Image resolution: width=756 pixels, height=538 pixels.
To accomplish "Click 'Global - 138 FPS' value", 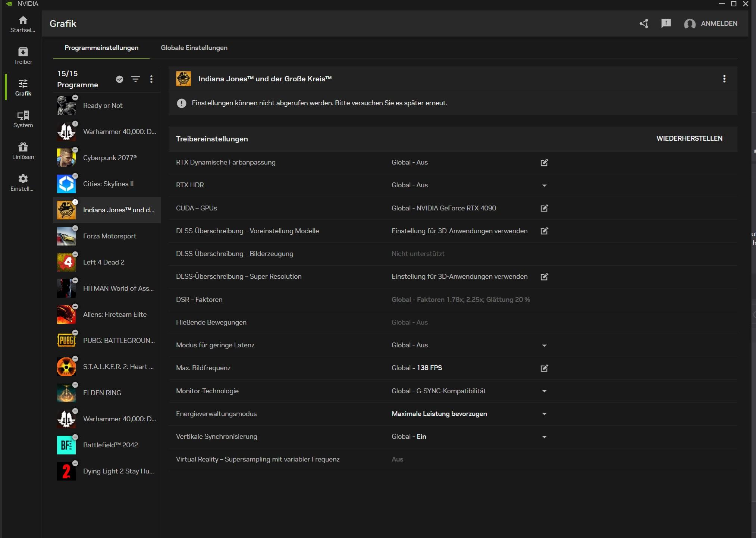I will pos(417,368).
